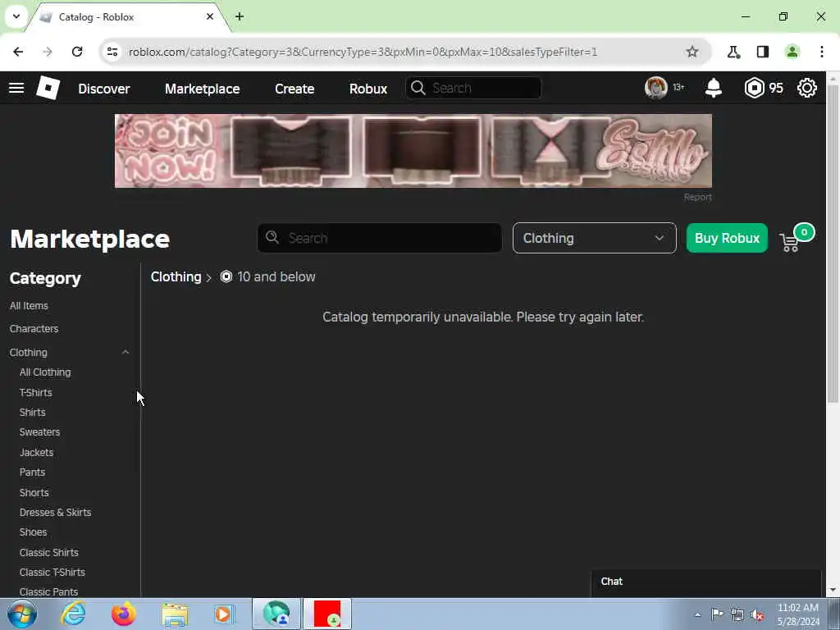Viewport: 840px width, 630px height.
Task: Click the page vertical scrollbar thumb
Action: pos(833,242)
